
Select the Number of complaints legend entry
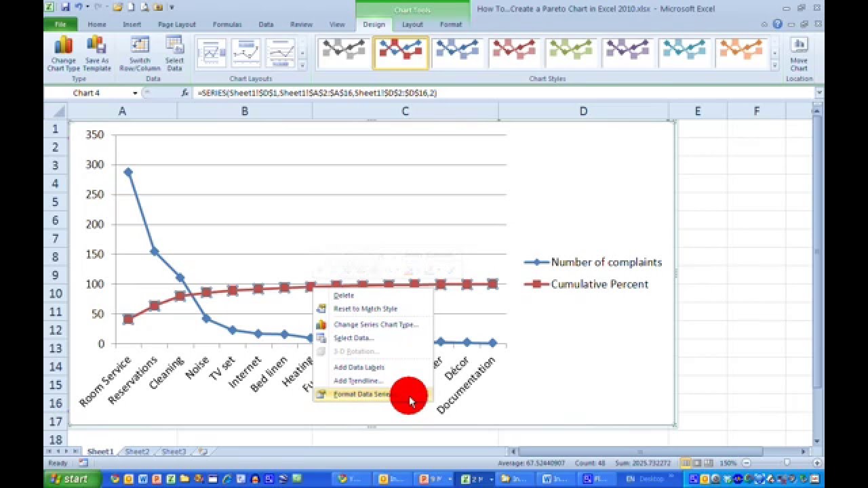pos(593,262)
